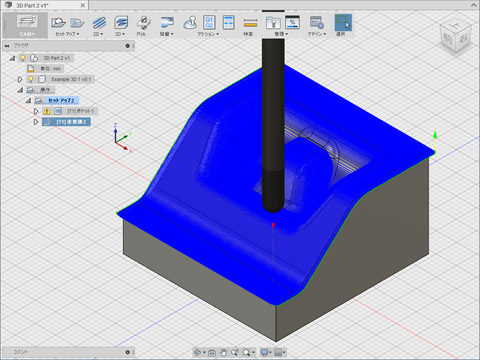
Task: Click the ViewCube front face
Action: (x=448, y=39)
